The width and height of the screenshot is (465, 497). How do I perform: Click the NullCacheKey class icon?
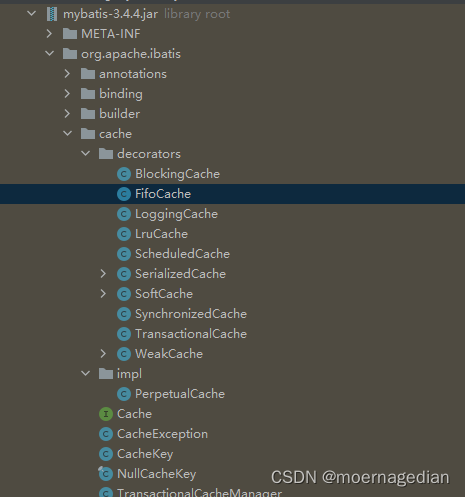(x=106, y=474)
